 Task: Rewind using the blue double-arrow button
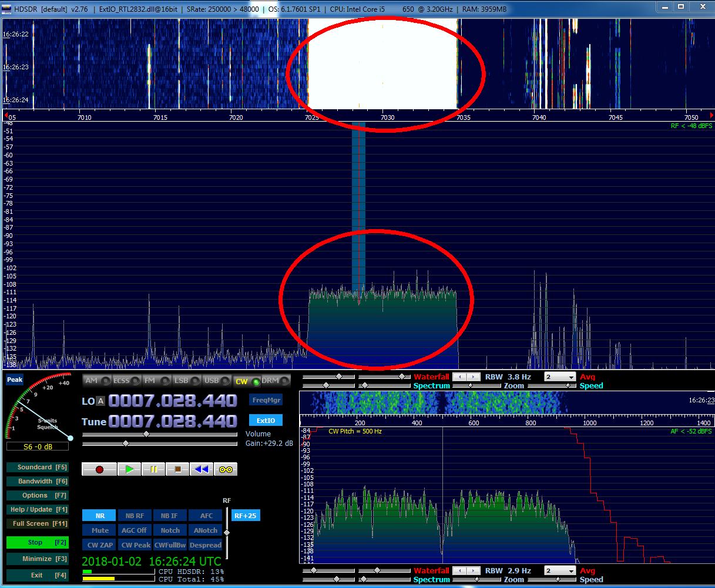pyautogui.click(x=202, y=469)
